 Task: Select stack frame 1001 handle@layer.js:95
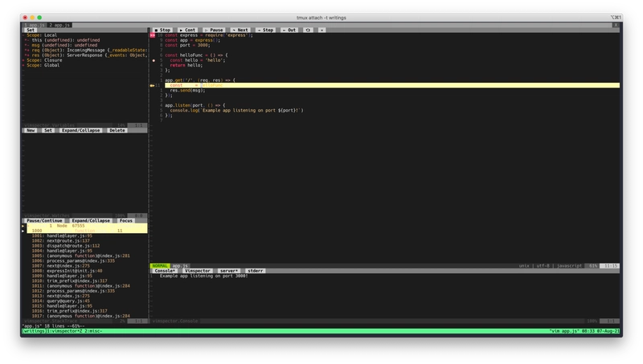coord(62,235)
